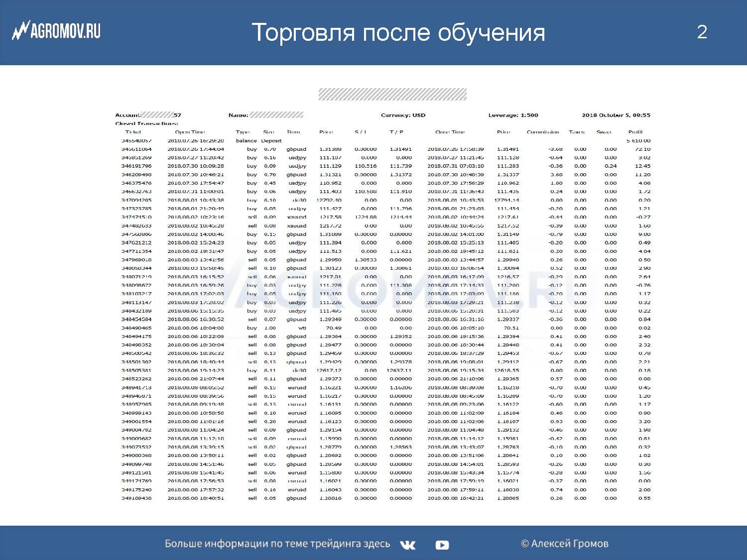747x560 pixels.
Task: Select the 'Currency: USD' label
Action: point(403,115)
